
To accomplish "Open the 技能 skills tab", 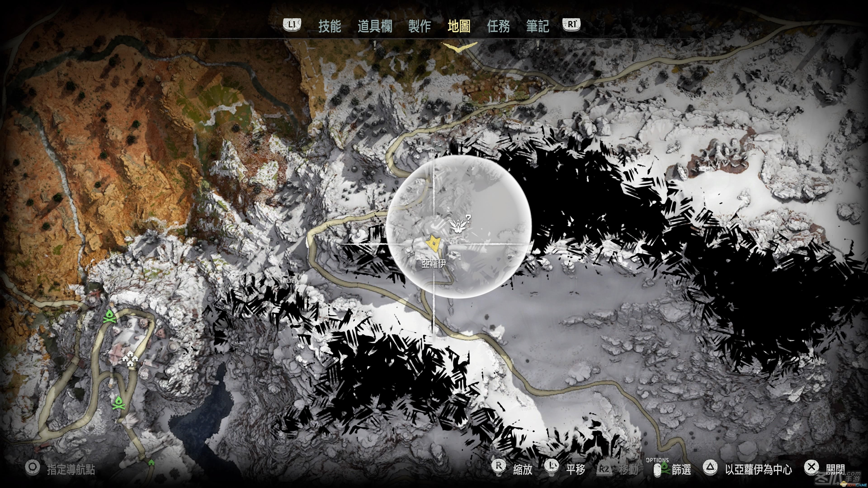I will pyautogui.click(x=330, y=26).
